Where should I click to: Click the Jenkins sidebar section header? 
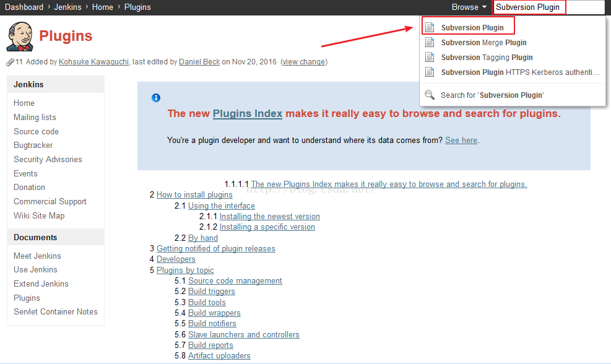56,85
